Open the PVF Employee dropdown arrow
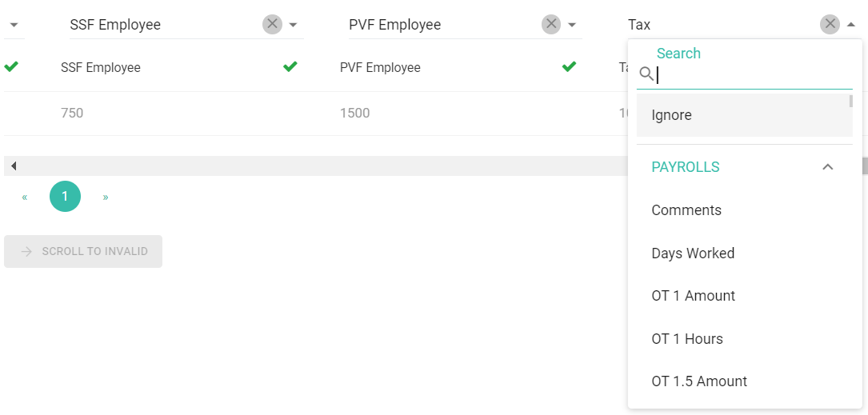The height and width of the screenshot is (415, 868). pyautogui.click(x=572, y=25)
